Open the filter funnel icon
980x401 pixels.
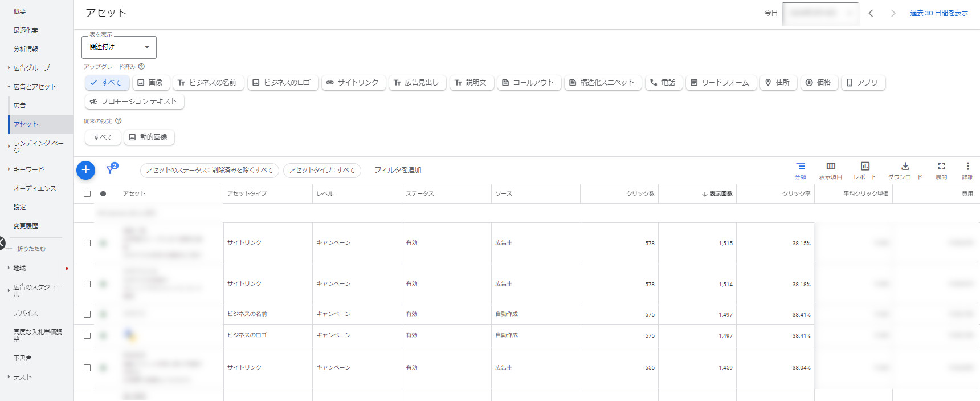coord(111,169)
